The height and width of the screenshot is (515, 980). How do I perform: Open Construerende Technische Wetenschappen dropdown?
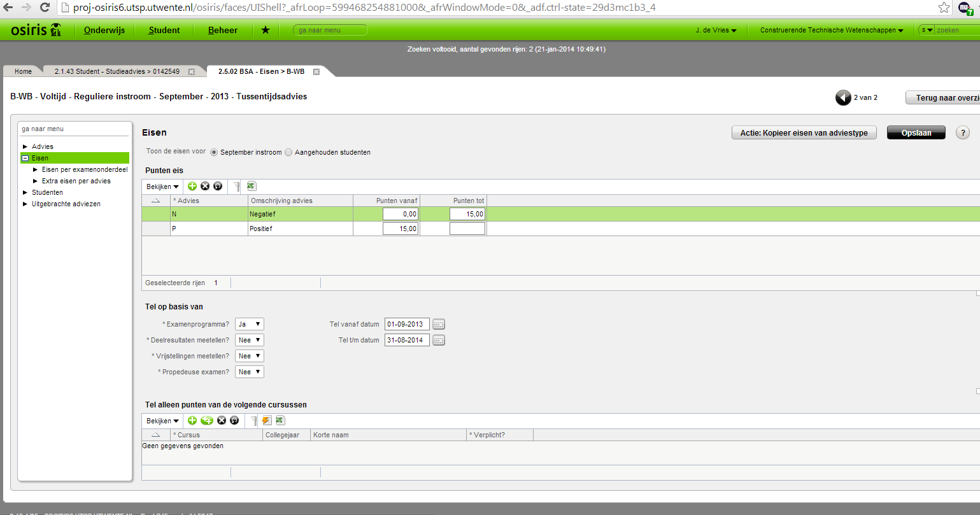(x=832, y=30)
